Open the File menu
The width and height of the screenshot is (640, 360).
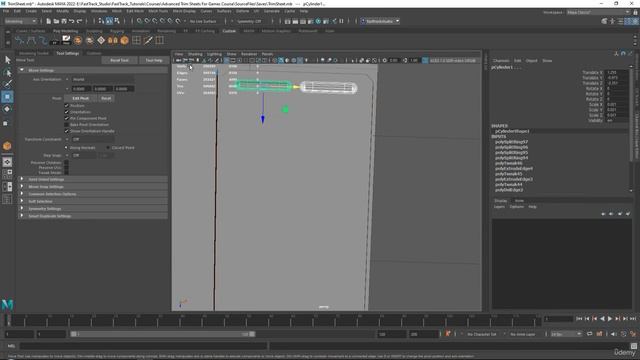pos(6,11)
